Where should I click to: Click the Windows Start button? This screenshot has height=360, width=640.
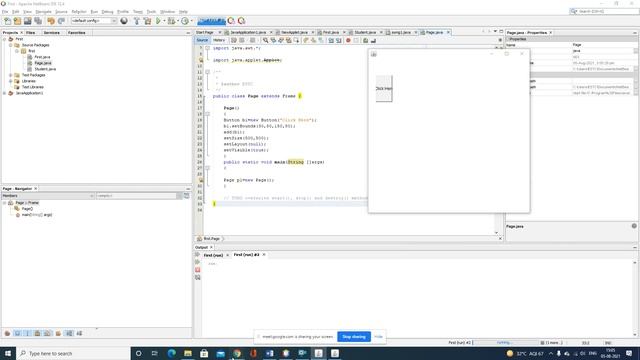point(8,353)
